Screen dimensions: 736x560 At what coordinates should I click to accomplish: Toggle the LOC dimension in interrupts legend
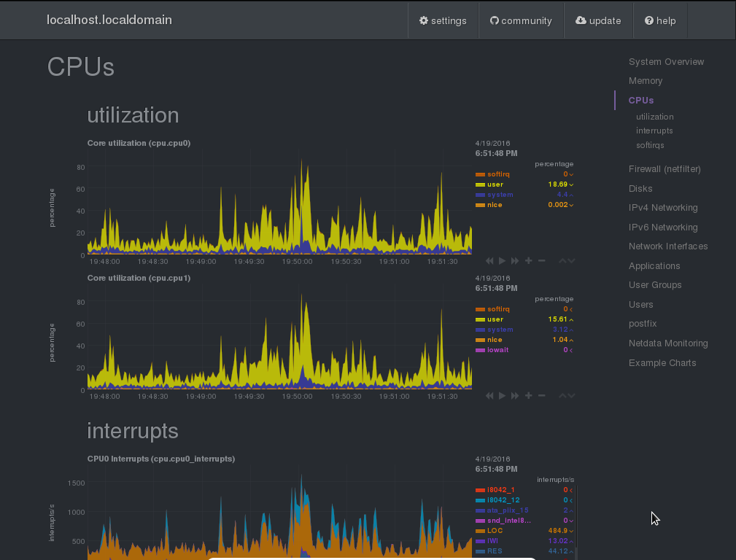(x=495, y=531)
